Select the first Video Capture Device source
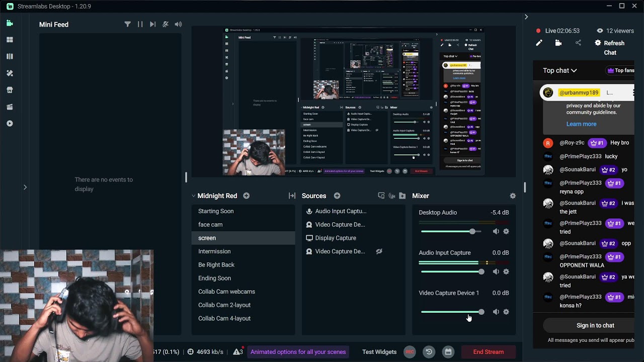This screenshot has width=644, height=362. coord(353,225)
